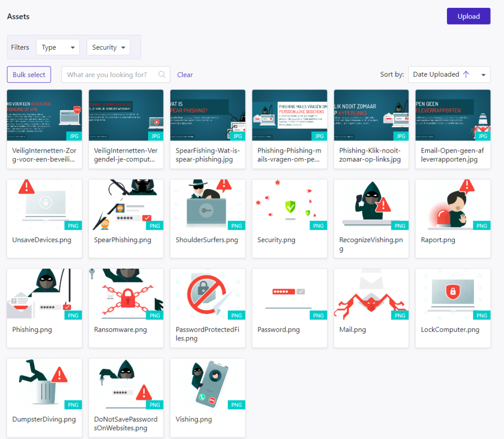This screenshot has height=439, width=504.
Task: Open the UnsaveDevices.png thumbnail
Action: pos(44,205)
